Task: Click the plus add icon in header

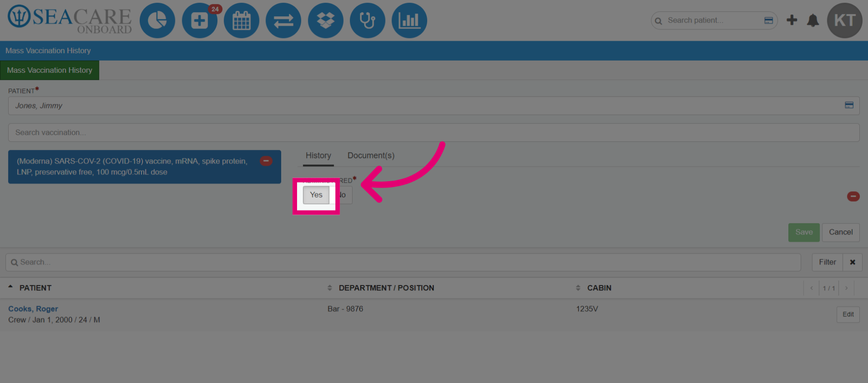Action: (x=792, y=20)
